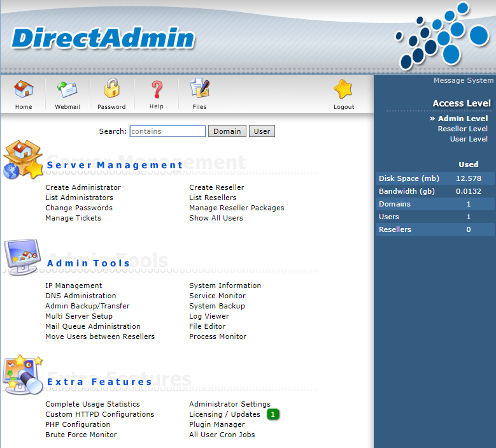Open File Editor

pos(207,326)
